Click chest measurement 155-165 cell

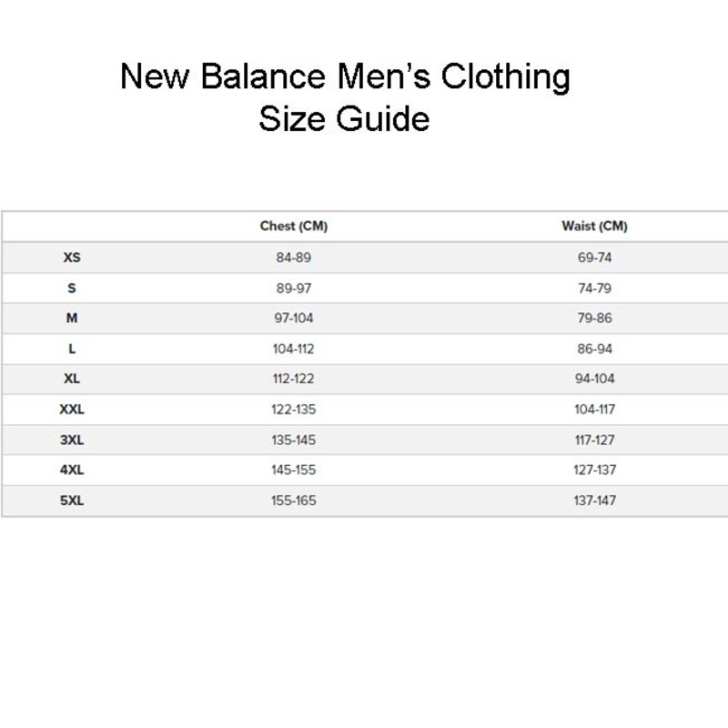click(293, 500)
